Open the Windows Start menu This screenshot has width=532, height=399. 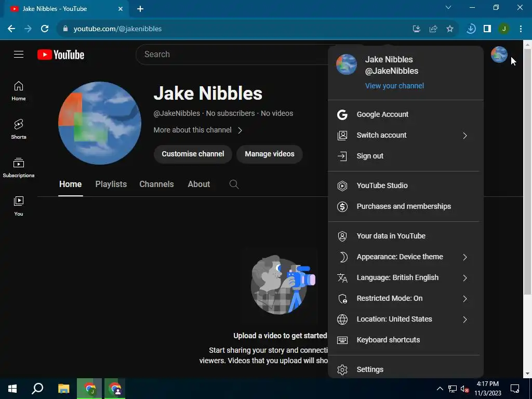click(x=12, y=389)
